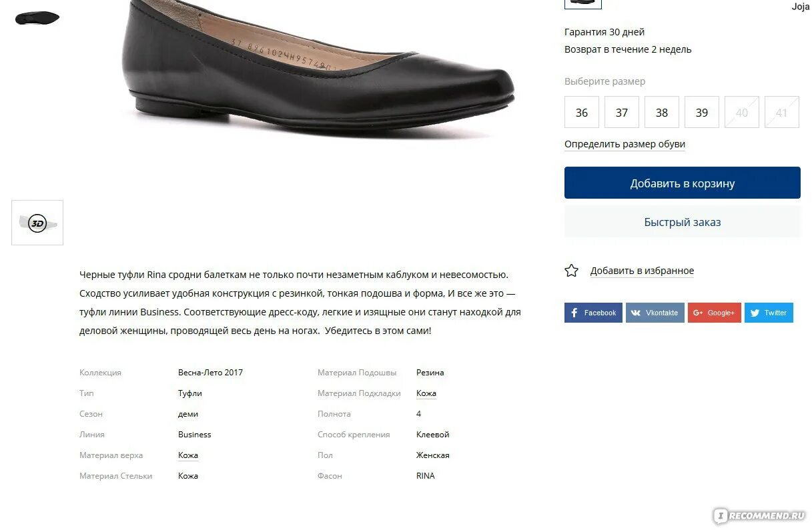Click "Добавить в корзину" button
The width and height of the screenshot is (812, 530).
[x=683, y=183]
